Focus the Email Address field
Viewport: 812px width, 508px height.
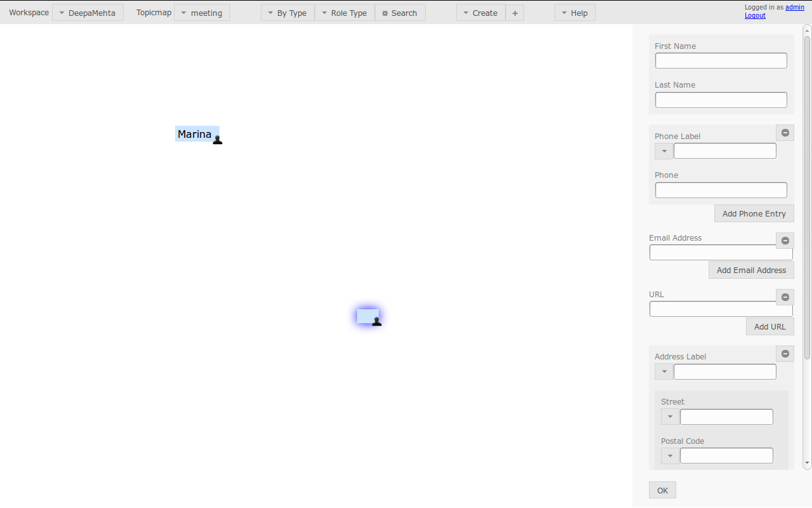(x=721, y=253)
